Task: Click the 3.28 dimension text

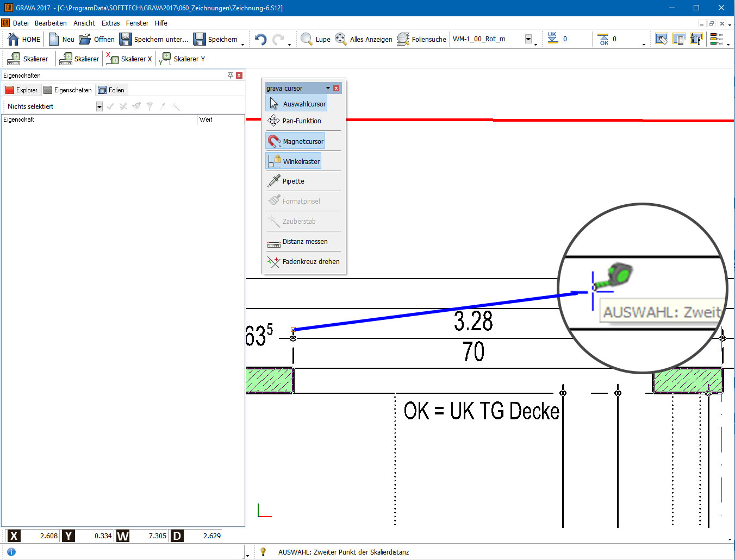Action: point(474,321)
